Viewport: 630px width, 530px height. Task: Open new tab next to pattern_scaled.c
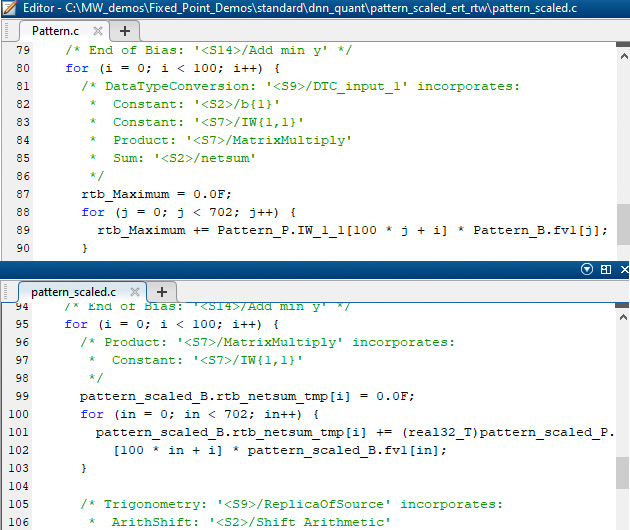(x=161, y=291)
